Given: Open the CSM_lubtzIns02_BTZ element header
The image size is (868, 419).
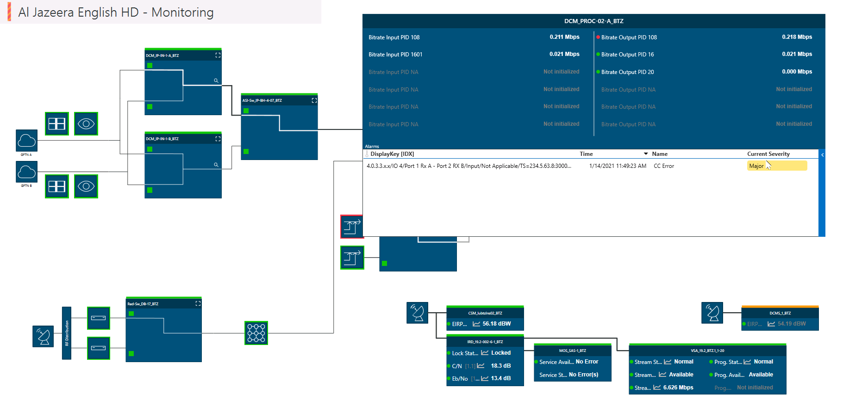Looking at the screenshot, I should [x=485, y=313].
